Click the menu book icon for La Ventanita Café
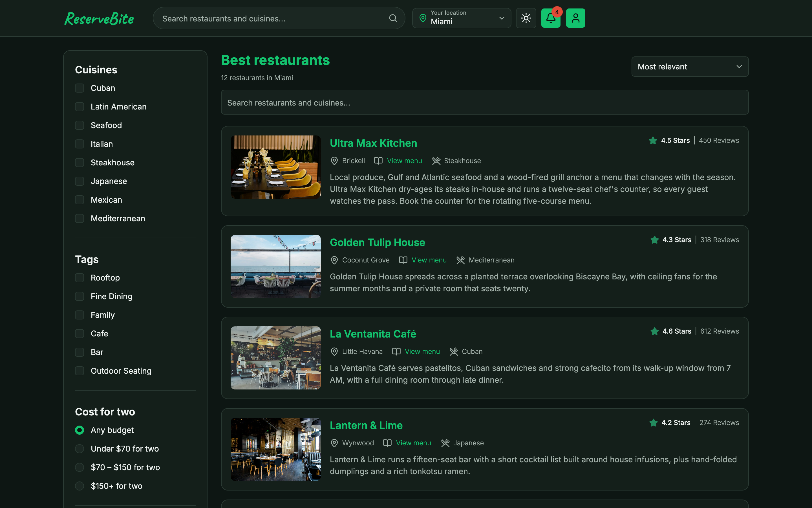812x508 pixels. [396, 352]
